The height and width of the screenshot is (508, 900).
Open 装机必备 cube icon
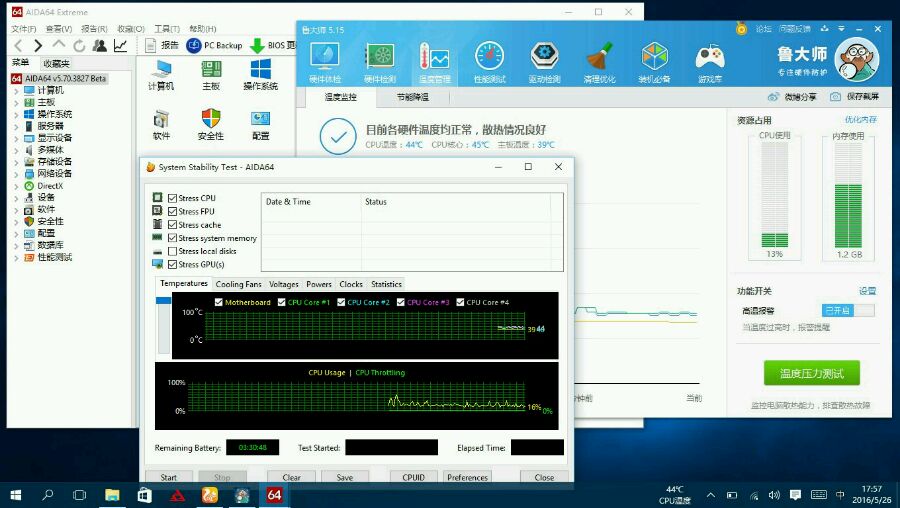click(x=654, y=63)
